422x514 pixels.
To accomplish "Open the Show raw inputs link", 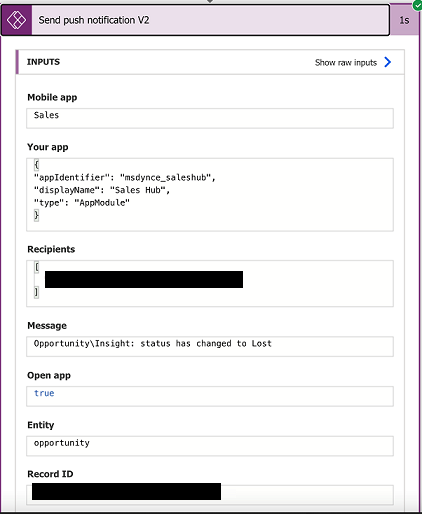I will tap(346, 63).
